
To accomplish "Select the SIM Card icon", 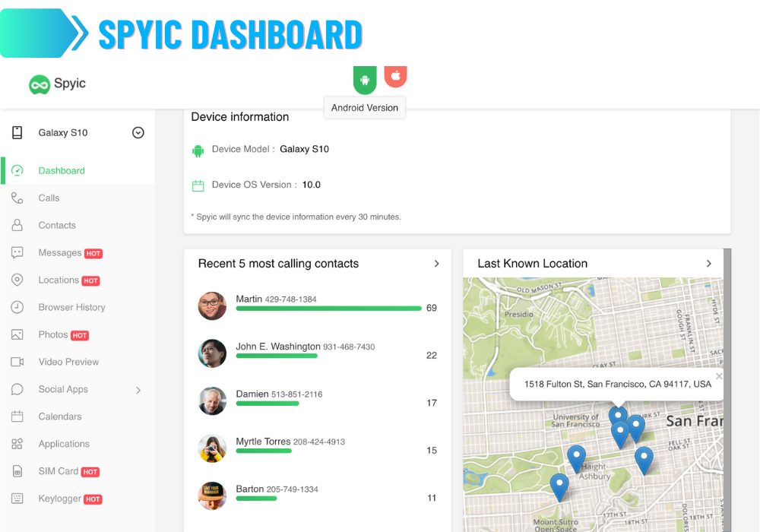I will (17, 471).
